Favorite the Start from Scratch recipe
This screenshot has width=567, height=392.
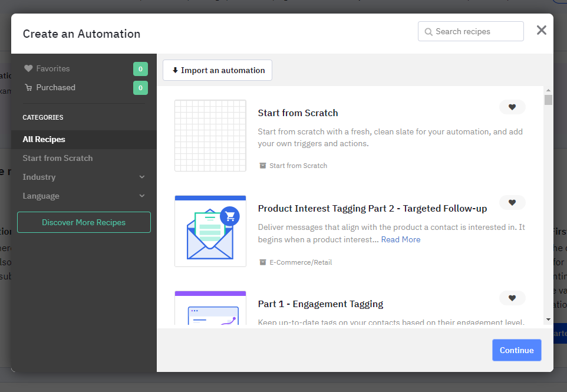(512, 107)
